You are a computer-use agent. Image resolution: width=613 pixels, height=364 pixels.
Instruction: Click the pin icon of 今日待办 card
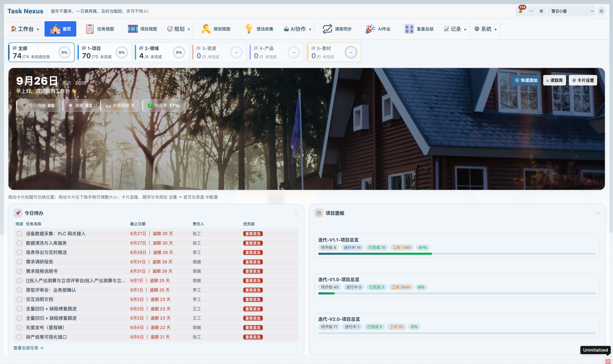tap(18, 213)
